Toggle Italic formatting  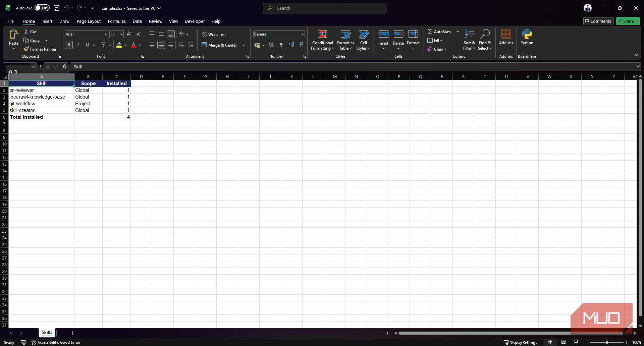pyautogui.click(x=78, y=45)
